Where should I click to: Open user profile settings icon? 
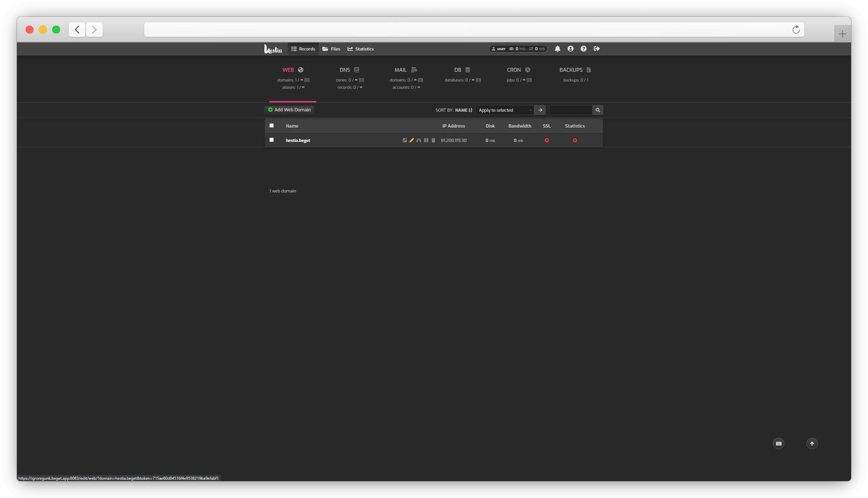[570, 49]
